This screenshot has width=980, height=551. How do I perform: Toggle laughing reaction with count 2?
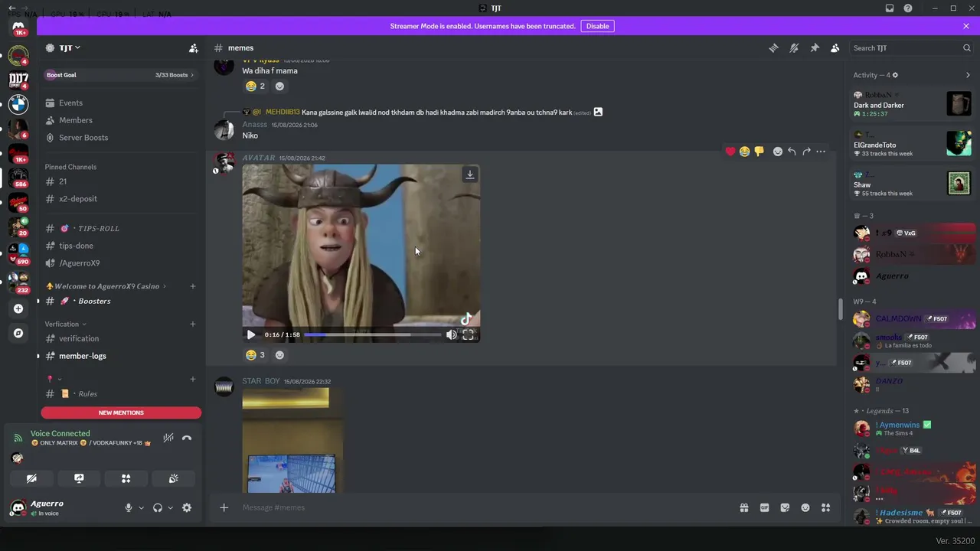[x=255, y=86]
